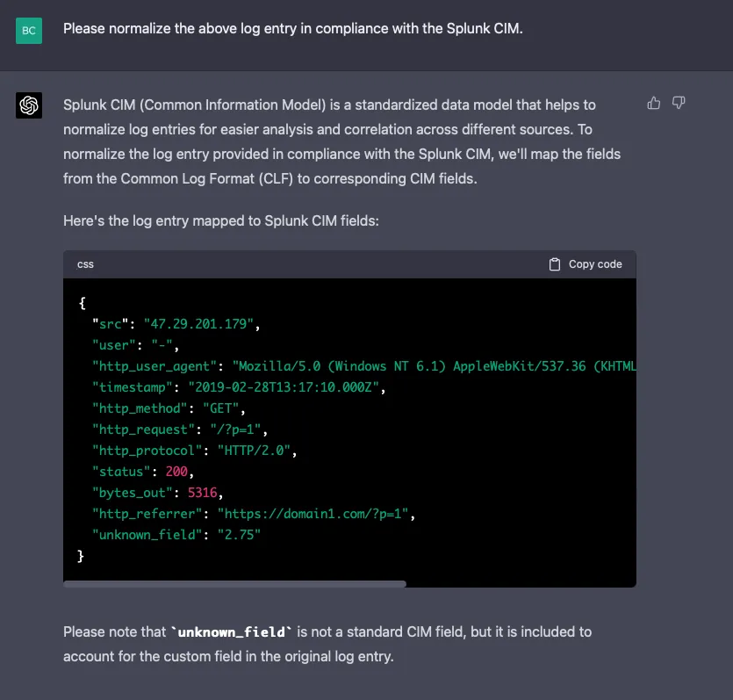The height and width of the screenshot is (700, 733).
Task: Click the "http_method" key
Action: (140, 408)
